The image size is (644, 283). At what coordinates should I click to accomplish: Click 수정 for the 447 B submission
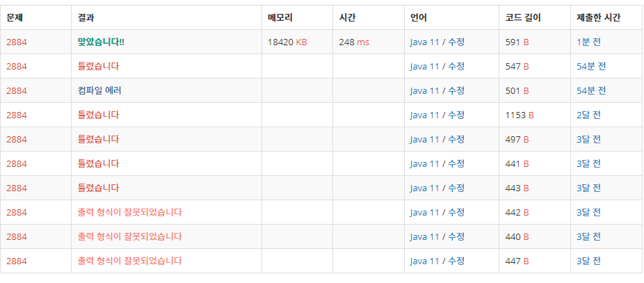(456, 261)
